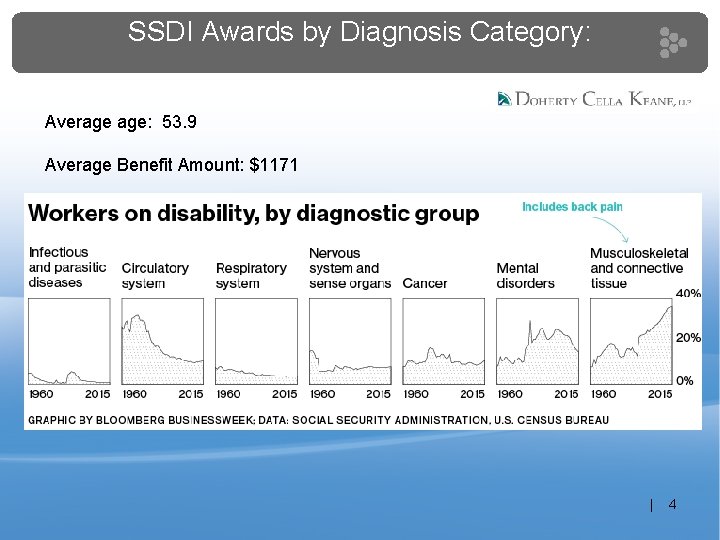Image resolution: width=720 pixels, height=540 pixels.
Task: Click the Includes back pain annotation
Action: coord(572,207)
